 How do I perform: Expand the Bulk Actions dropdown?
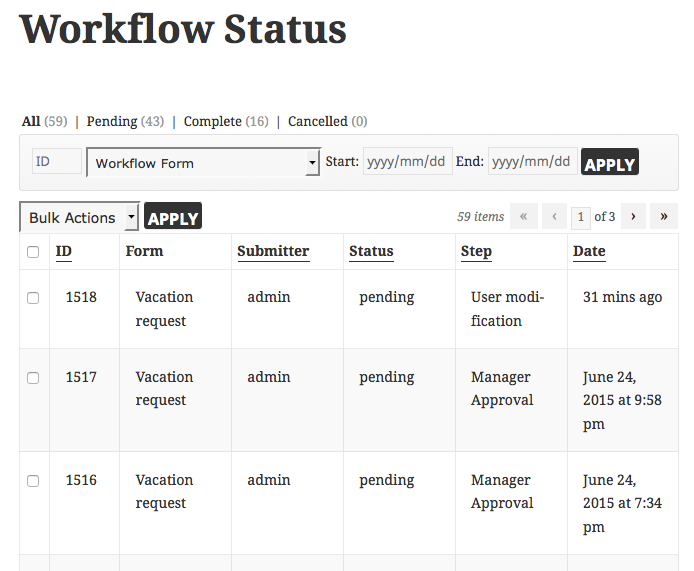(79, 217)
